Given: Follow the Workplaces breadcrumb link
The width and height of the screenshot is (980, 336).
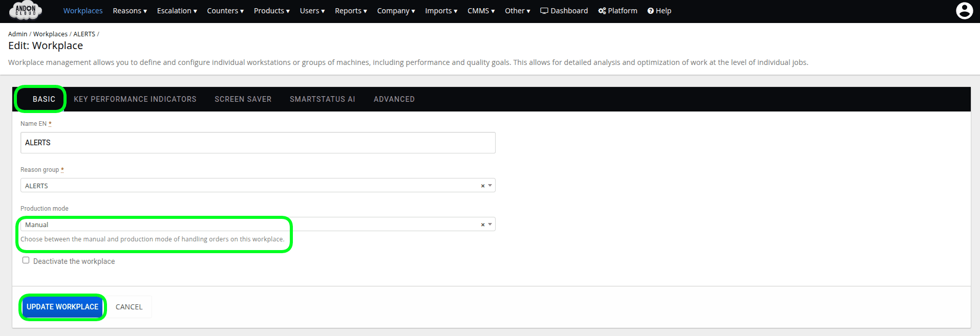Looking at the screenshot, I should tap(50, 34).
